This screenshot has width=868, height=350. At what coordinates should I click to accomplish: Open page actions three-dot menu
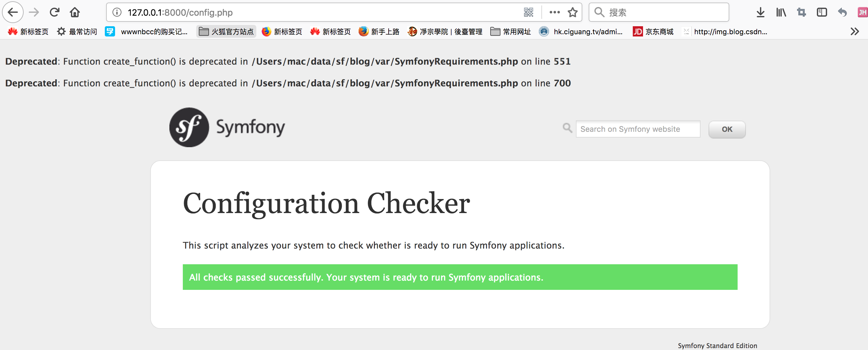click(554, 12)
